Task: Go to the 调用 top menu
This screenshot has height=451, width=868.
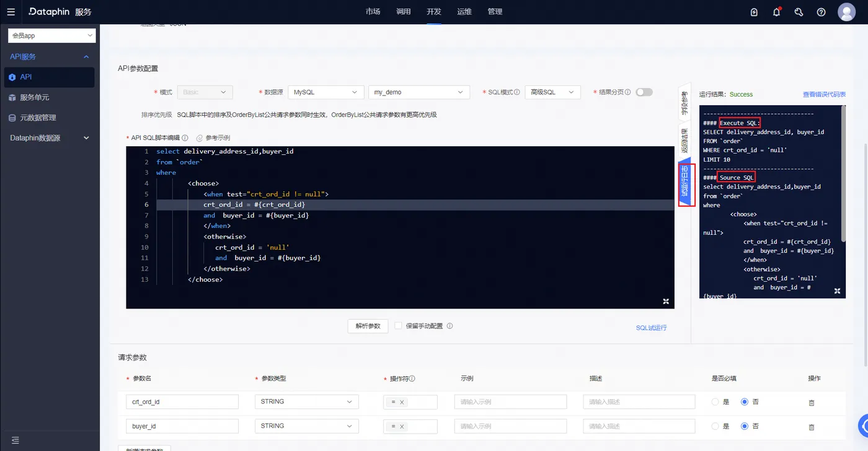Action: click(404, 12)
